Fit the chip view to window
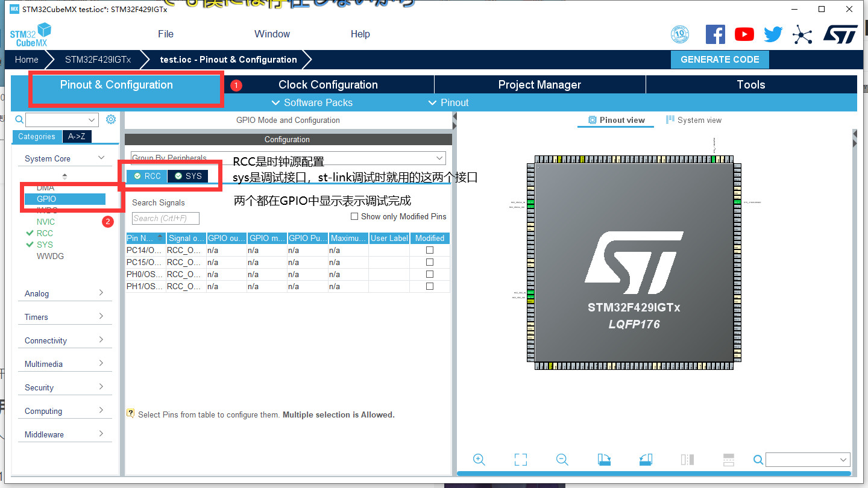The width and height of the screenshot is (868, 488). point(521,460)
